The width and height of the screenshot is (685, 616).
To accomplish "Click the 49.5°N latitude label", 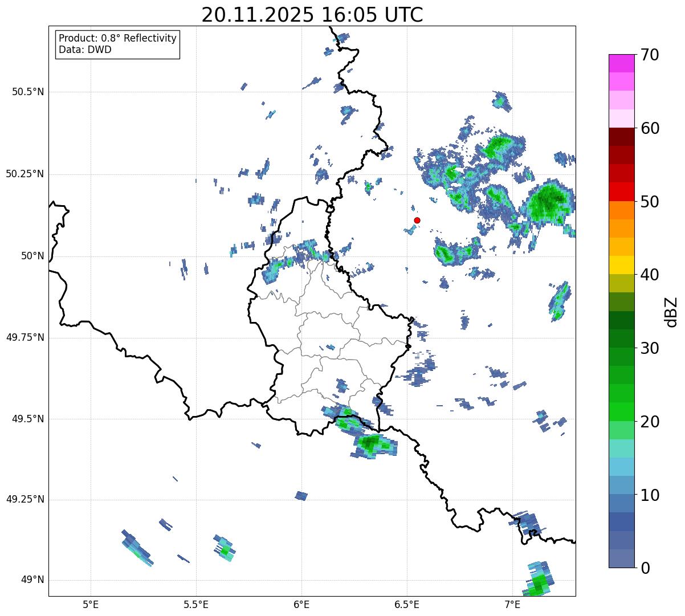I will [28, 419].
